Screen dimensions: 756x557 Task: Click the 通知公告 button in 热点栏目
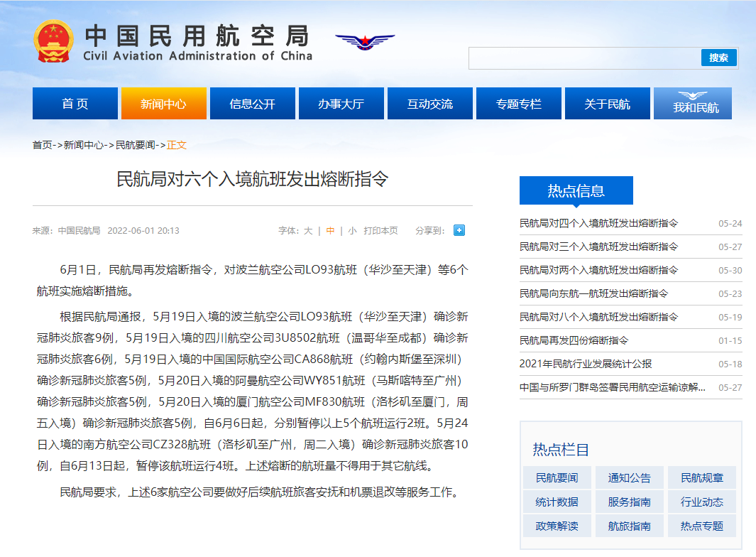(x=629, y=477)
